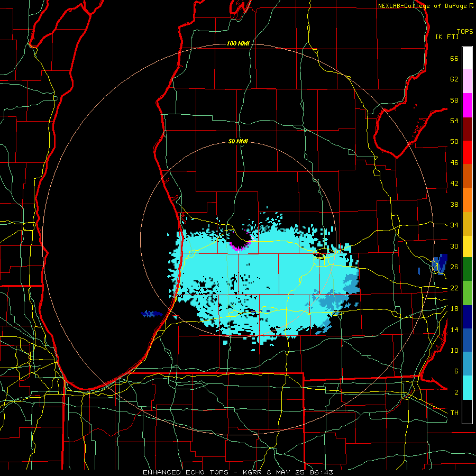
Task: Click the 66 value on the legend
Action: coord(454,58)
